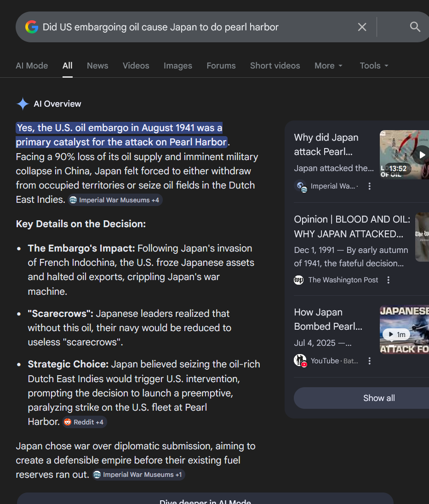Switch to Images tab
This screenshot has height=504, width=429.
coord(177,66)
